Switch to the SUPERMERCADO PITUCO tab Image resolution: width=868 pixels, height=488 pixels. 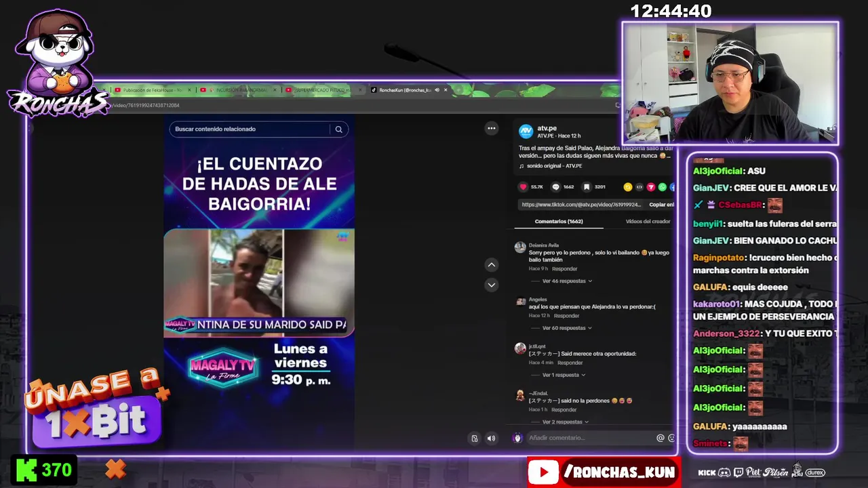(323, 90)
